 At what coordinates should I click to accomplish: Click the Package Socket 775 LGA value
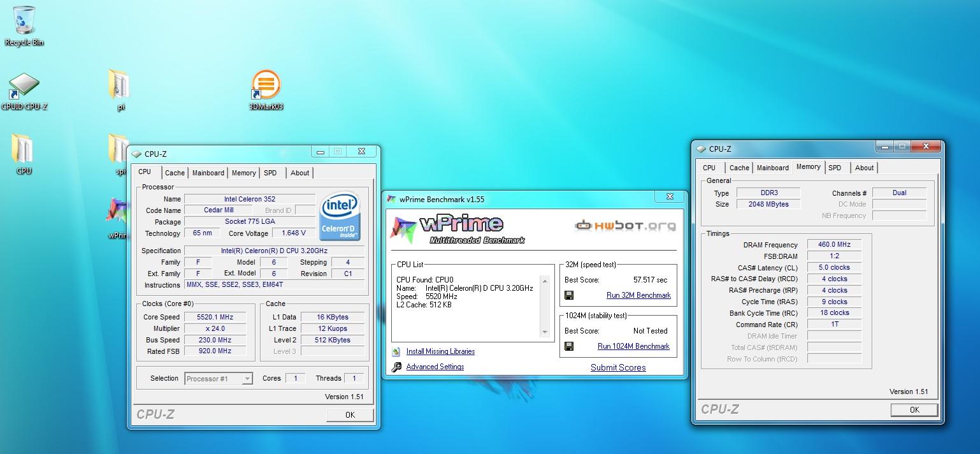(250, 222)
